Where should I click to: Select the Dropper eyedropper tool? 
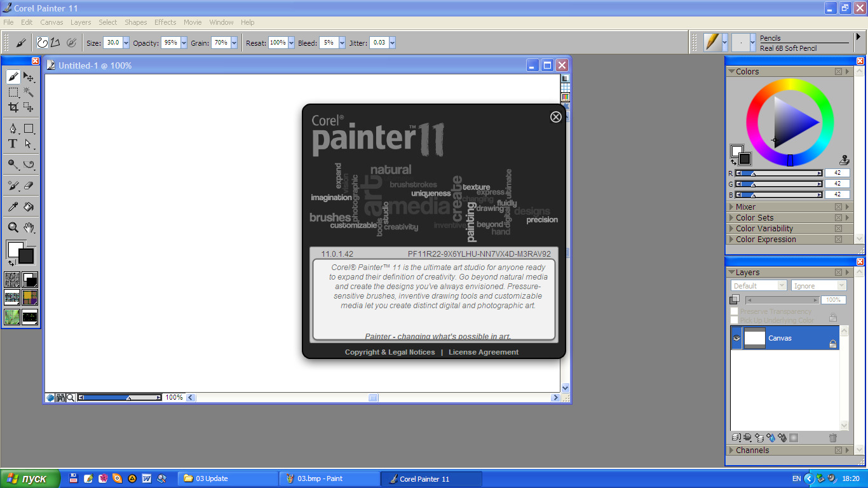pyautogui.click(x=13, y=207)
